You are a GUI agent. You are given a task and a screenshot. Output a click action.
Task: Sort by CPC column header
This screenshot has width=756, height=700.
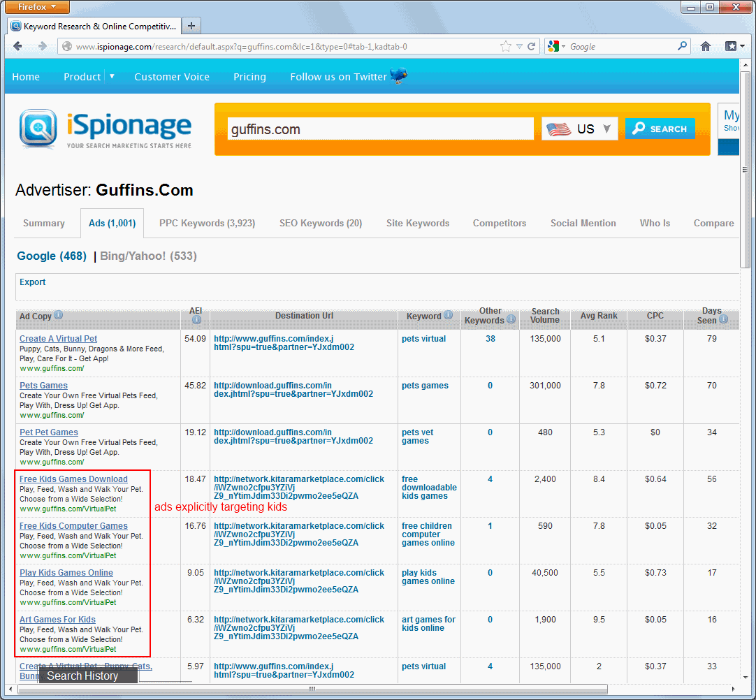[x=655, y=315]
